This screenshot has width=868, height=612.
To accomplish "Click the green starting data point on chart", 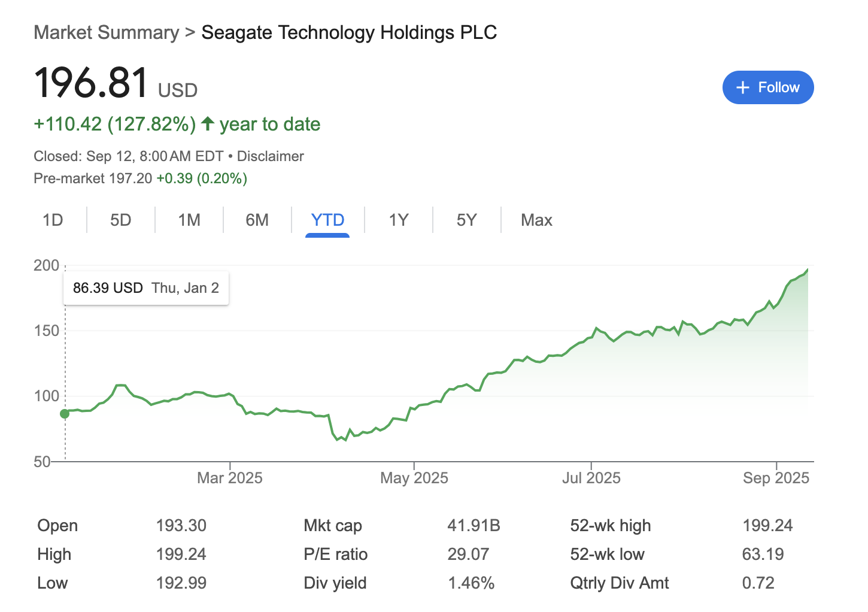I will [x=65, y=414].
